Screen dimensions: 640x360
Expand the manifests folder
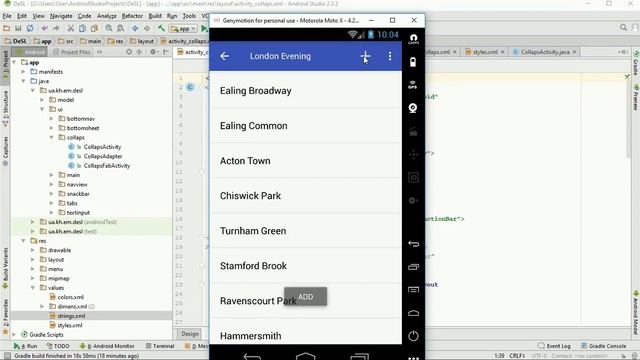click(24, 72)
